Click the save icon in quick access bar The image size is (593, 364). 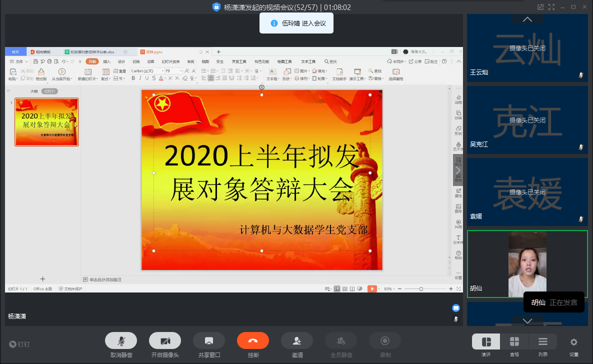35,61
